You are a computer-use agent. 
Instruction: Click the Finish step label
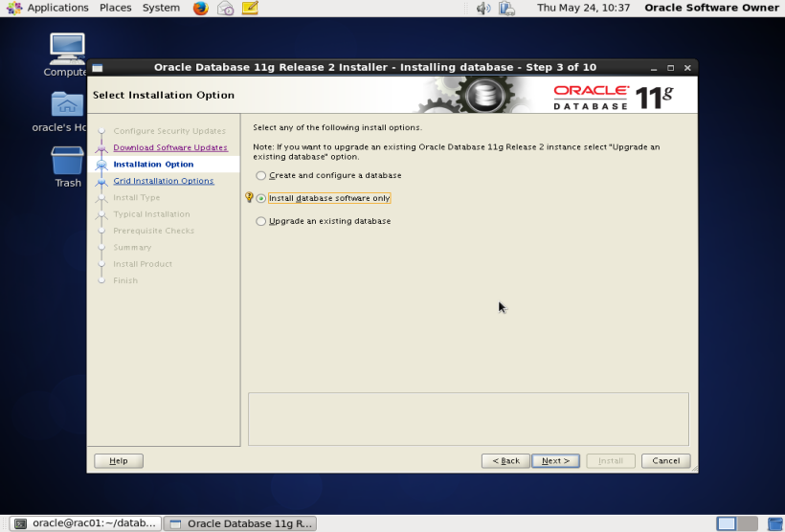pos(125,280)
